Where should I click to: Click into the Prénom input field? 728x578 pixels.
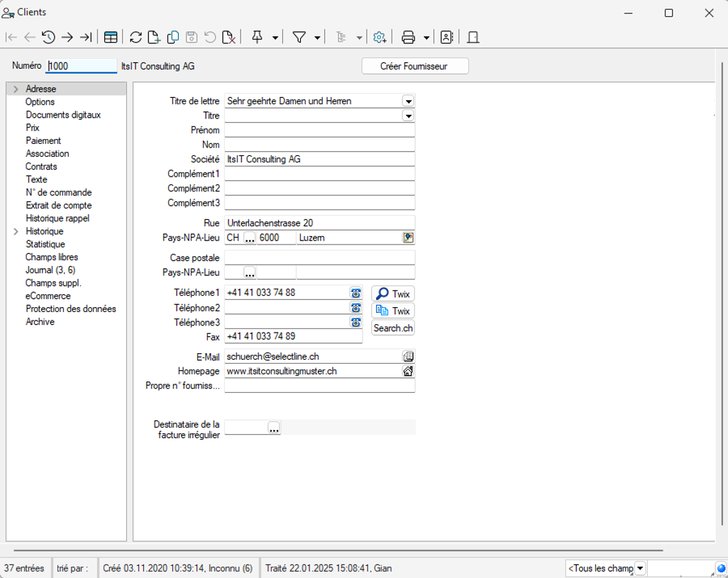[x=319, y=130]
